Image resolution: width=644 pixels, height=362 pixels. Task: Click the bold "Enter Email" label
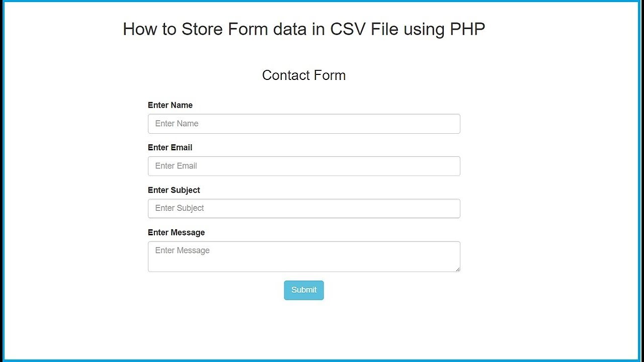pyautogui.click(x=170, y=147)
